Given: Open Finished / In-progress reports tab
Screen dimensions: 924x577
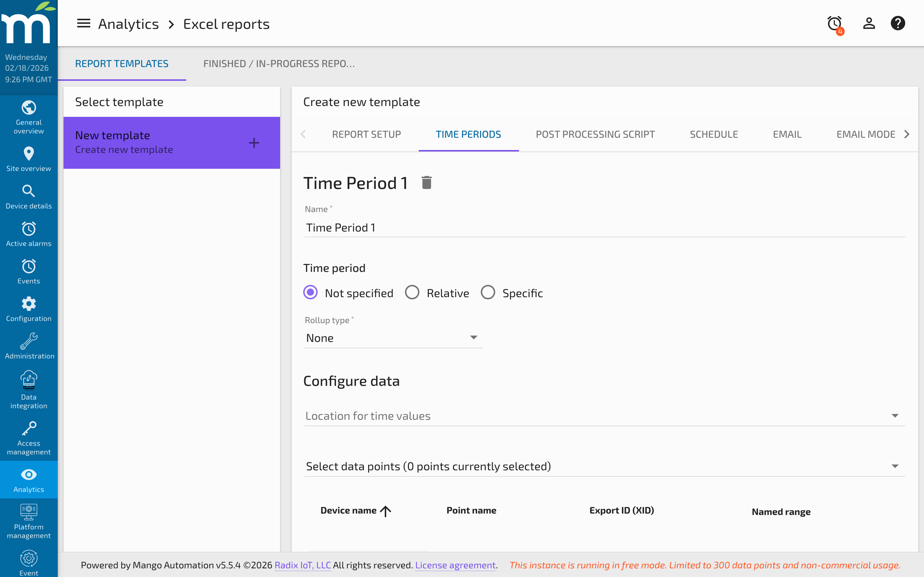Looking at the screenshot, I should (279, 64).
